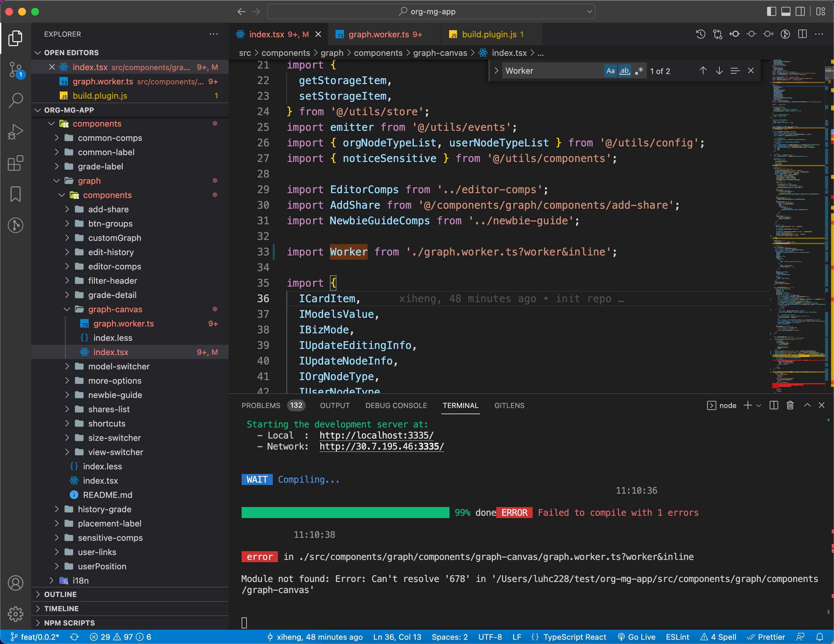
Task: Click the notifications bell in status bar
Action: [x=819, y=637]
